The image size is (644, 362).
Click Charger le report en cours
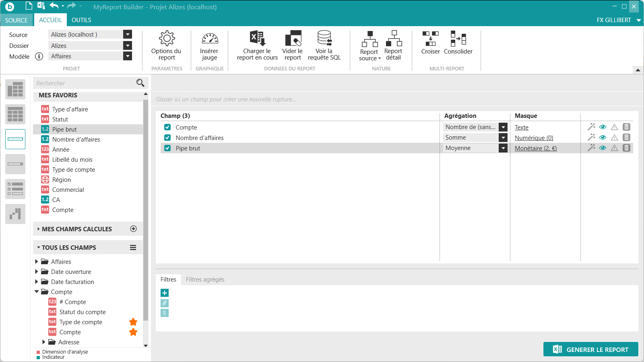click(257, 45)
